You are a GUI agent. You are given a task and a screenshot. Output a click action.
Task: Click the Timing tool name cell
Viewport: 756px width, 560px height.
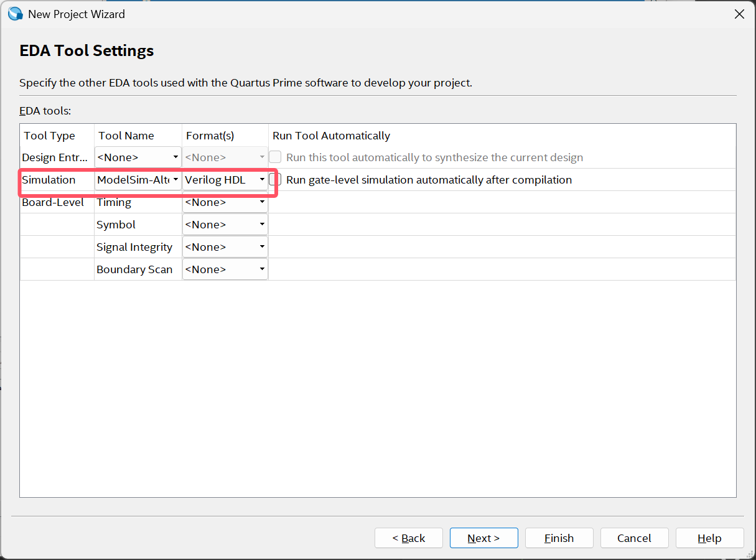[x=138, y=202]
